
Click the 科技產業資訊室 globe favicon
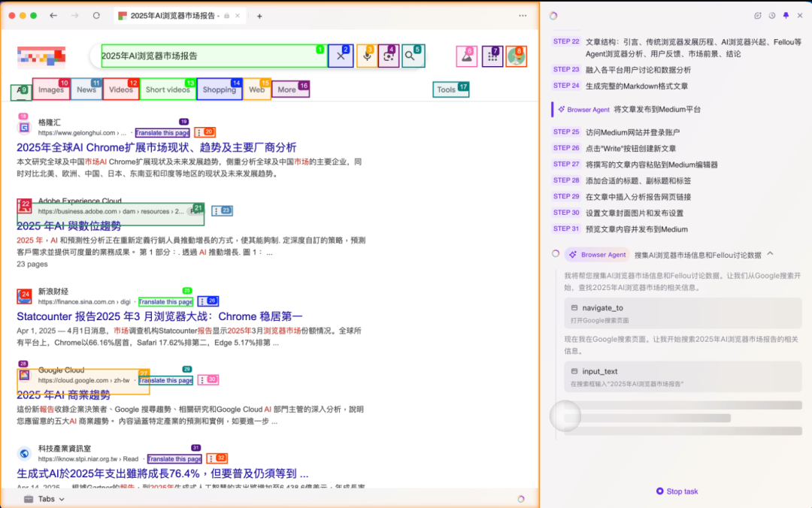pyautogui.click(x=24, y=454)
